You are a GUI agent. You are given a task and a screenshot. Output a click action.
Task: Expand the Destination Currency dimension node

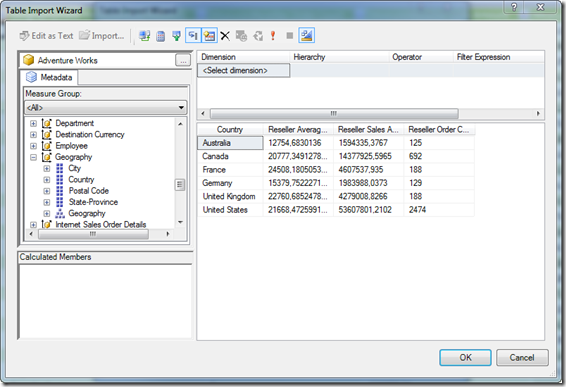pos(33,135)
